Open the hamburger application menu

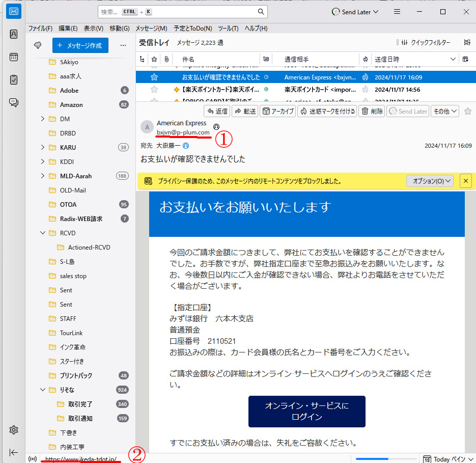pos(397,12)
